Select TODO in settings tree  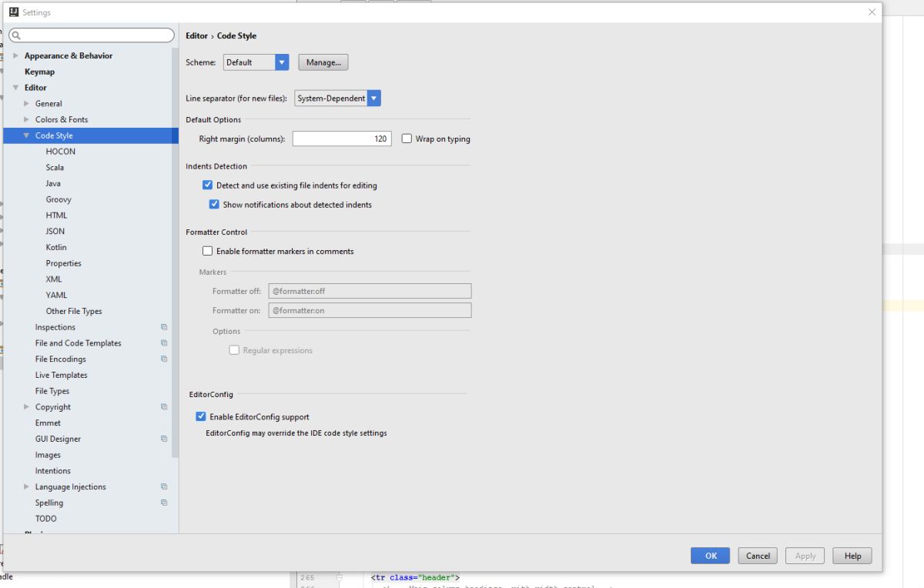pyautogui.click(x=46, y=519)
